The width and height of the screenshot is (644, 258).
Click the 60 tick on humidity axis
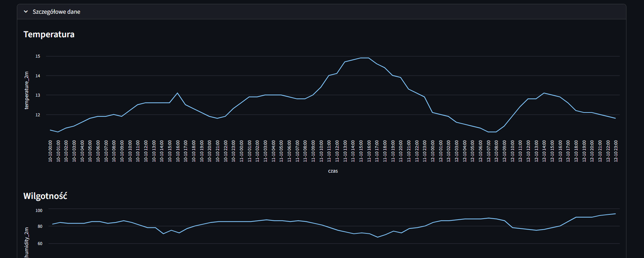[40, 244]
